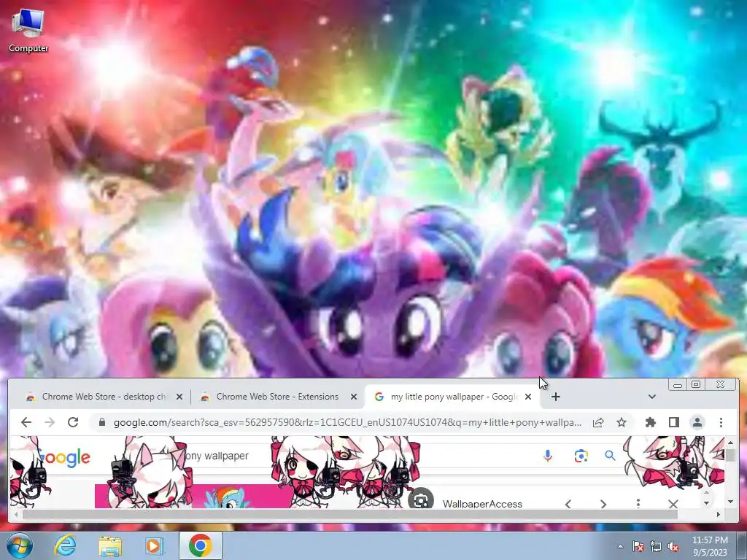The image size is (747, 560).
Task: Select my little pony wallpaper tab
Action: pyautogui.click(x=452, y=397)
